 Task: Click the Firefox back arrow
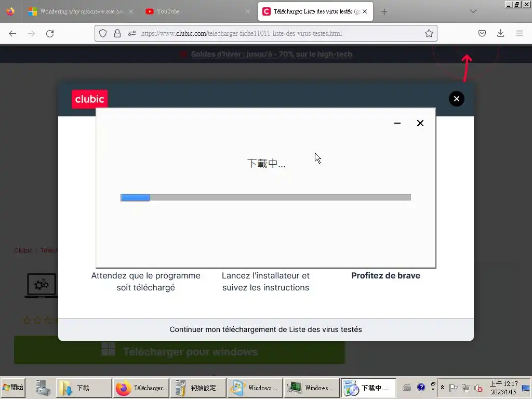12,34
